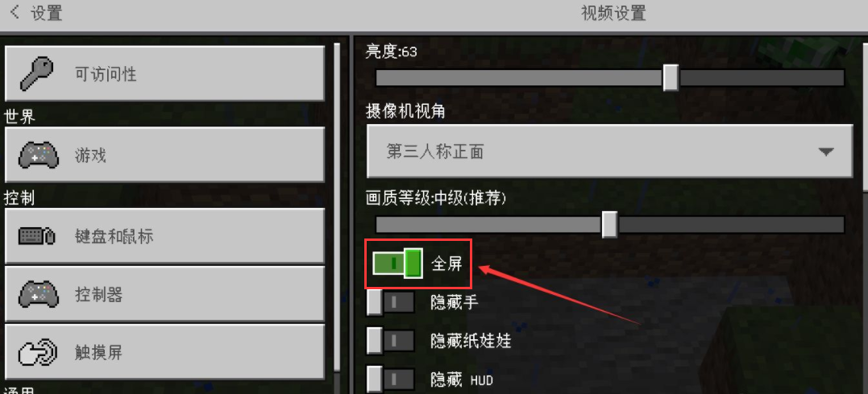Open the 可访问性 settings section
Image resolution: width=868 pixels, height=394 pixels.
(x=164, y=73)
